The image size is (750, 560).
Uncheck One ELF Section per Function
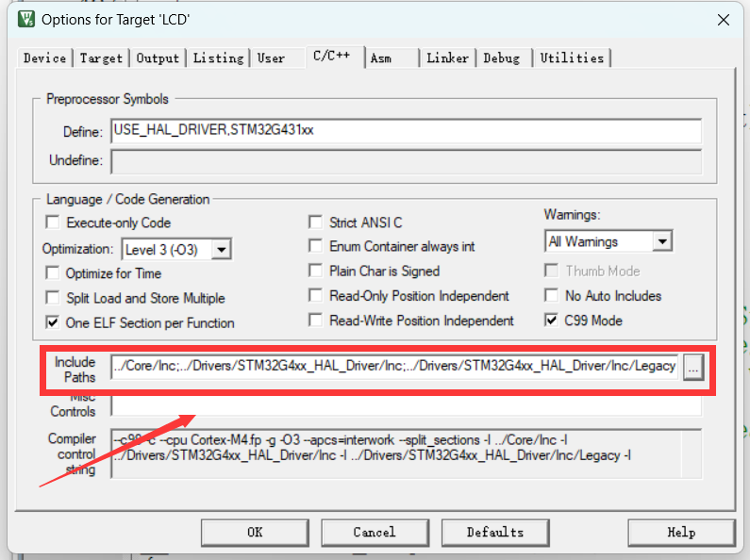point(52,322)
